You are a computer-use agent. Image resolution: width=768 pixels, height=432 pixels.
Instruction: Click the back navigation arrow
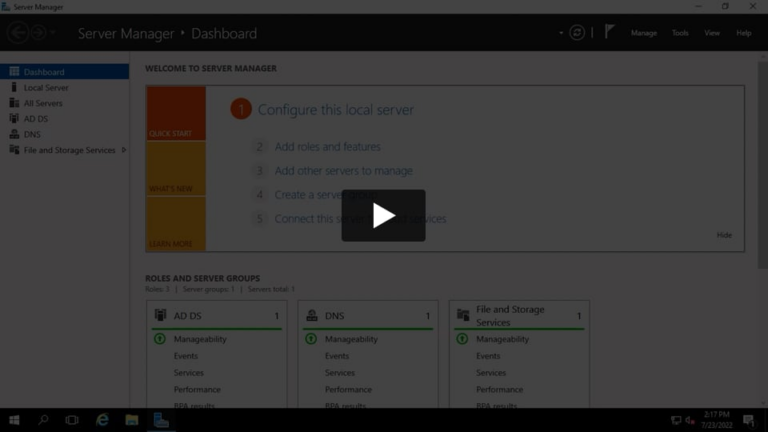pyautogui.click(x=17, y=33)
